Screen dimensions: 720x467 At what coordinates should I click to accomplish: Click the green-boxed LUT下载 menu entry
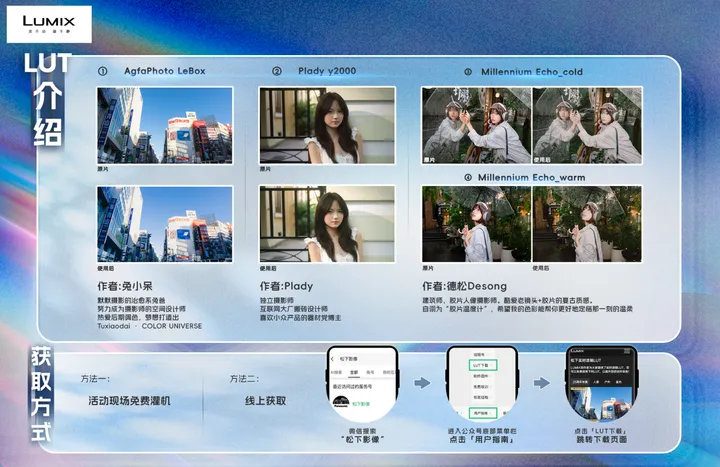483,366
